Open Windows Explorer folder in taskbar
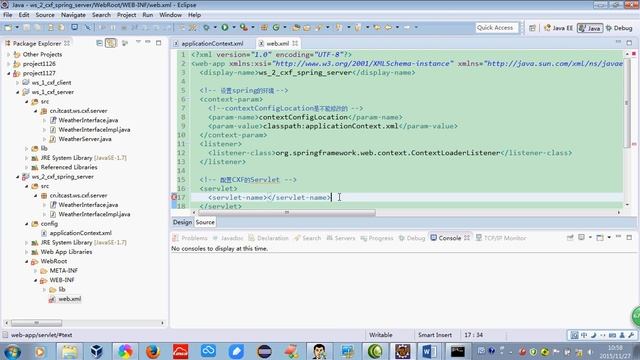 tap(69, 351)
